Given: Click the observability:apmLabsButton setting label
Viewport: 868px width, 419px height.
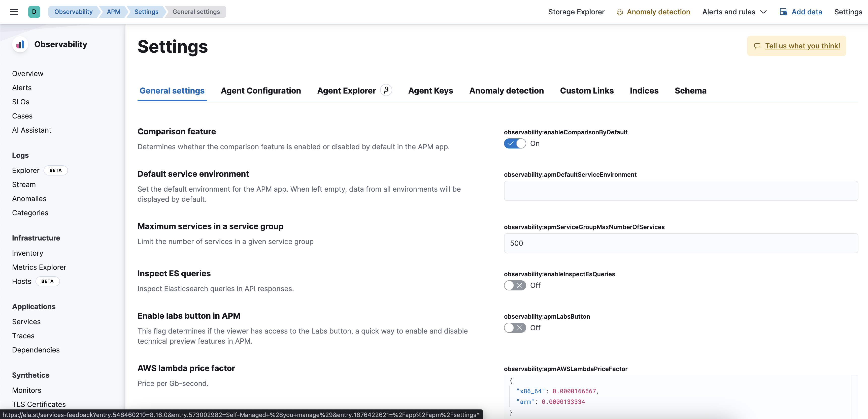Looking at the screenshot, I should click(x=547, y=316).
